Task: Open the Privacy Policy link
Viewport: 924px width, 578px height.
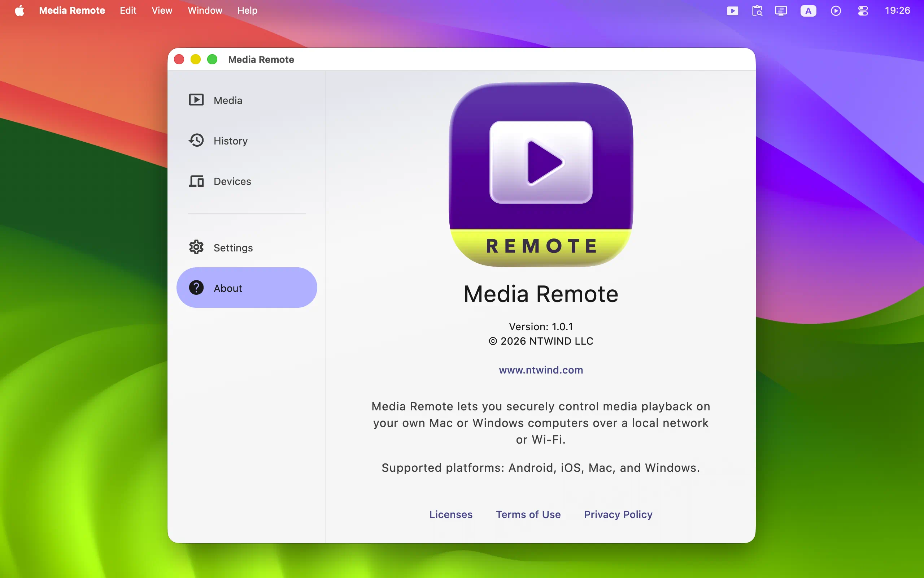Action: [618, 514]
